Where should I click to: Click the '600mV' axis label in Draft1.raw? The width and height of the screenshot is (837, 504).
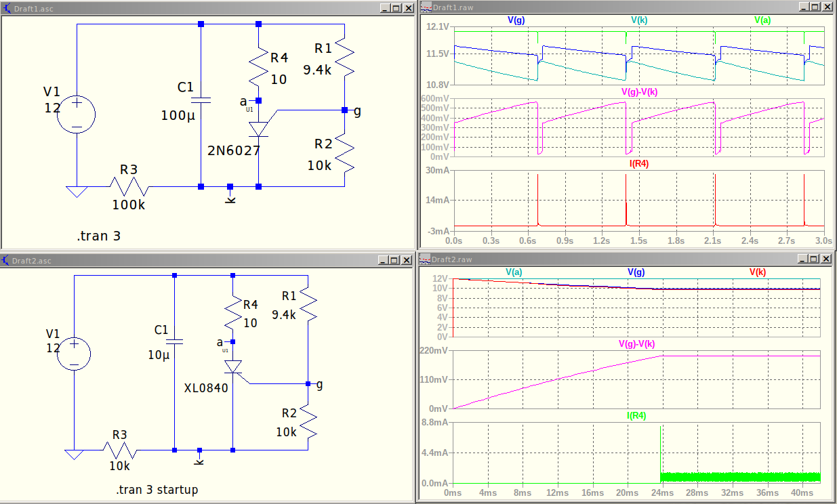point(436,98)
